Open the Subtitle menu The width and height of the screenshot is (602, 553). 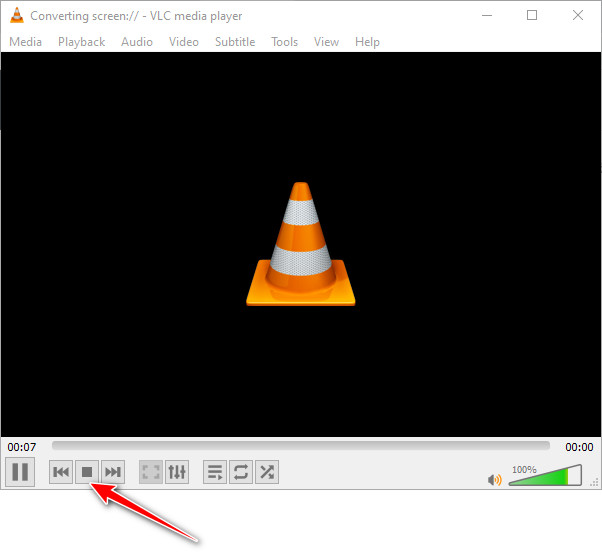click(x=235, y=41)
